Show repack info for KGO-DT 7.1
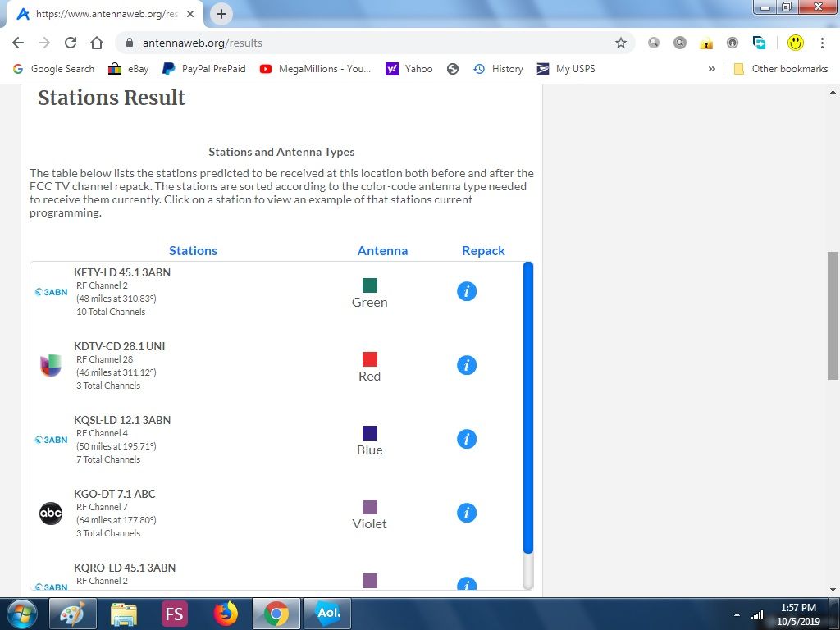This screenshot has height=630, width=840. point(467,514)
